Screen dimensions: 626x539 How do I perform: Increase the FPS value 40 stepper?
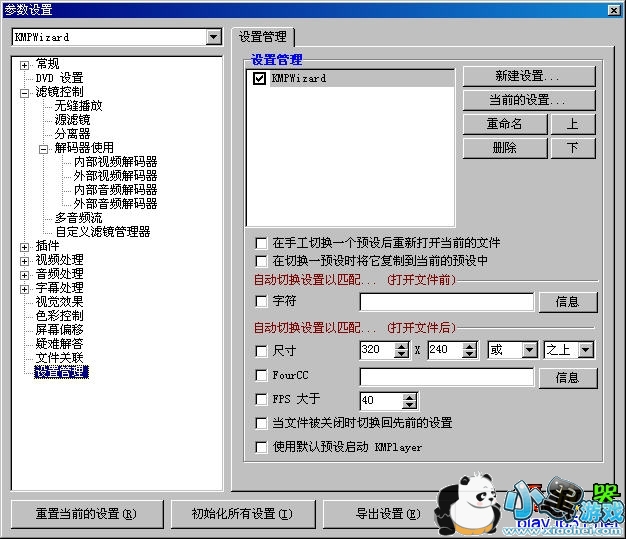[x=410, y=397]
